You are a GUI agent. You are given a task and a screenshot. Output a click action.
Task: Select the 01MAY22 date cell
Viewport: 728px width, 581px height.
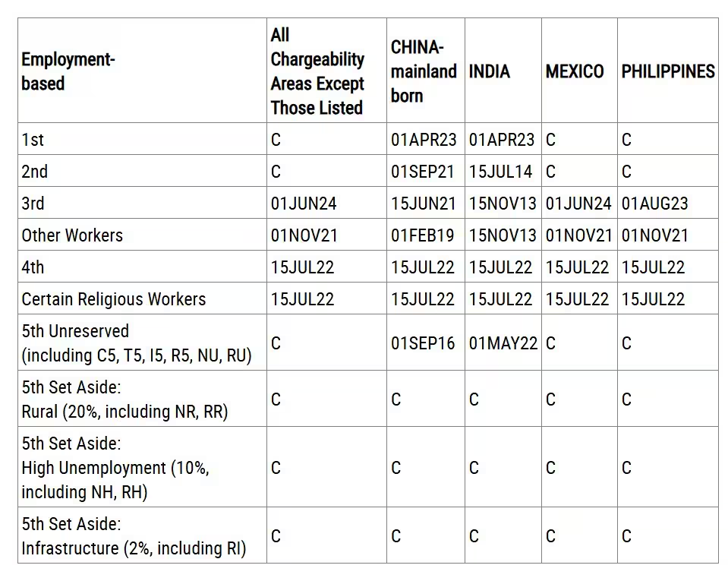coord(503,343)
